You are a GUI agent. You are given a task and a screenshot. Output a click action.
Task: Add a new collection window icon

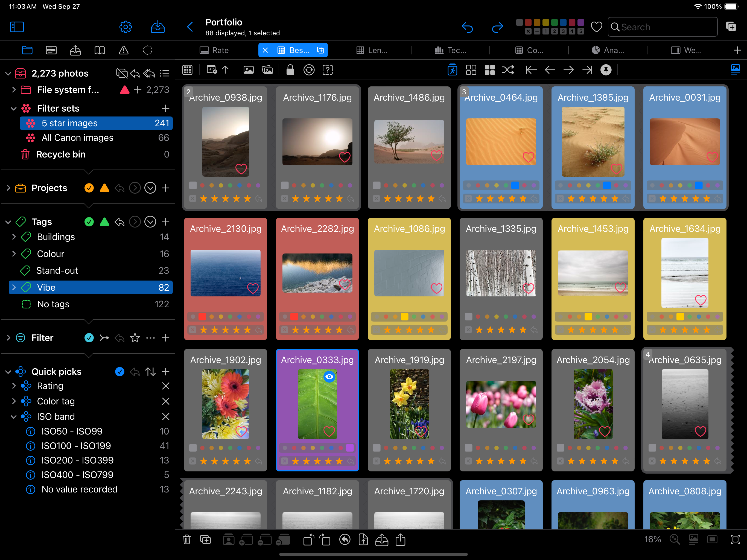tap(731, 27)
